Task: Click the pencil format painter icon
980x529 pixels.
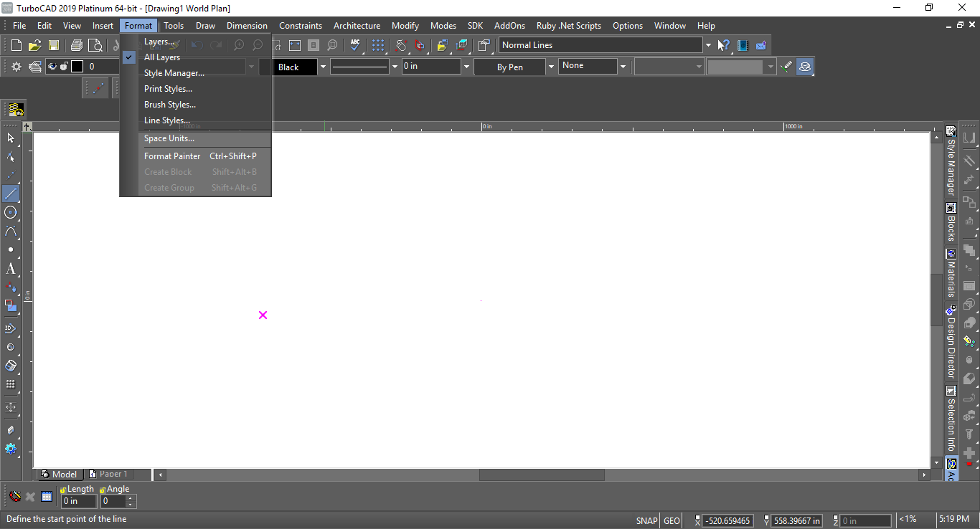Action: [x=786, y=67]
